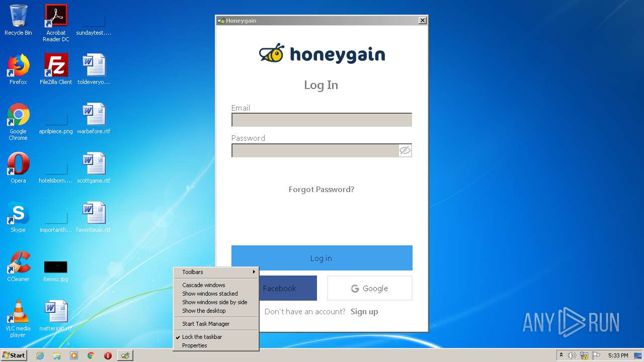644x362 pixels.
Task: Click the Show desktop button beside clock
Action: [x=638, y=355]
